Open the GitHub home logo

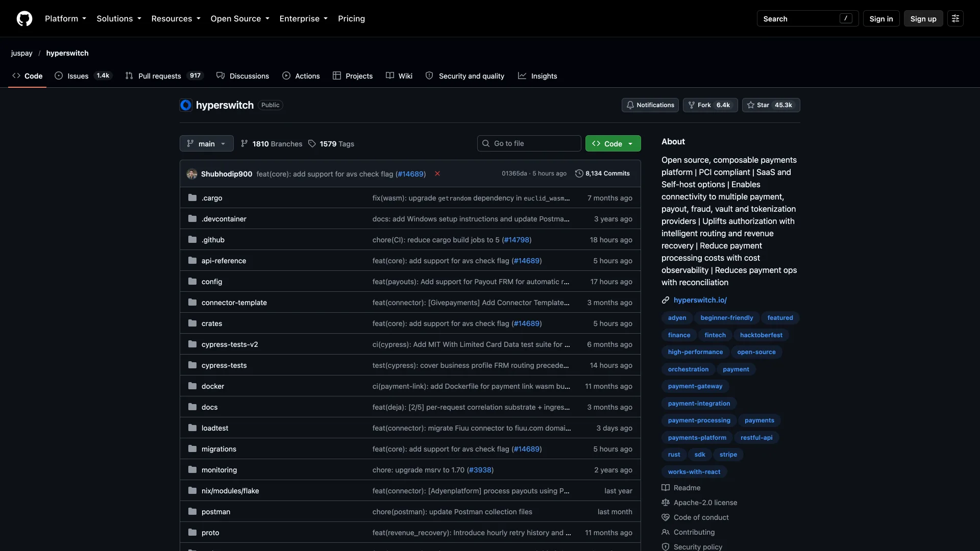(x=24, y=18)
